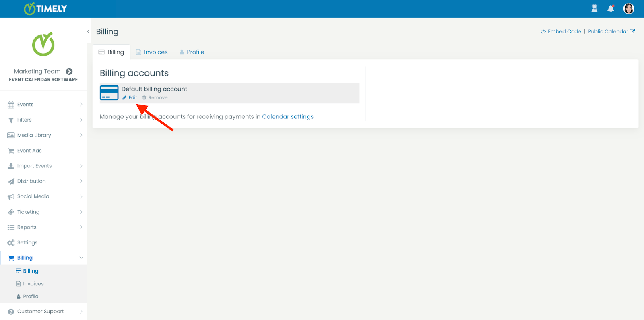Expand the Social Media chevron

[81, 196]
